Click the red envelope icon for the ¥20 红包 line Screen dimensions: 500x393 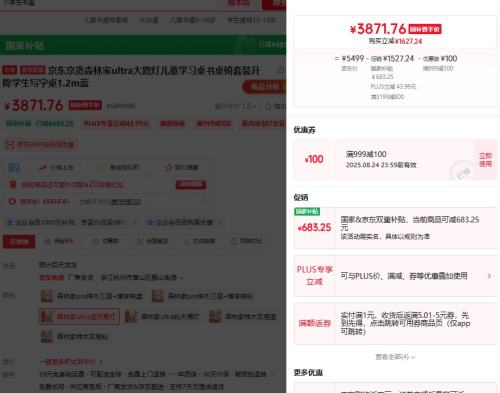coord(13,184)
